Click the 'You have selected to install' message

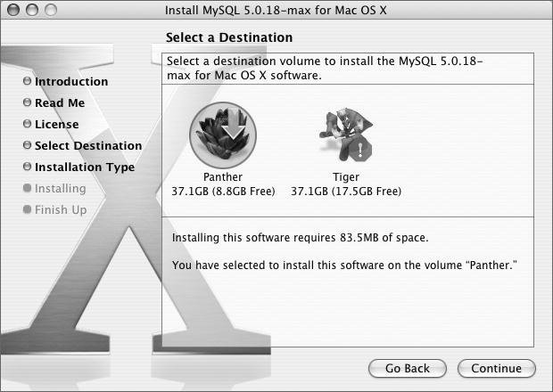click(x=344, y=265)
